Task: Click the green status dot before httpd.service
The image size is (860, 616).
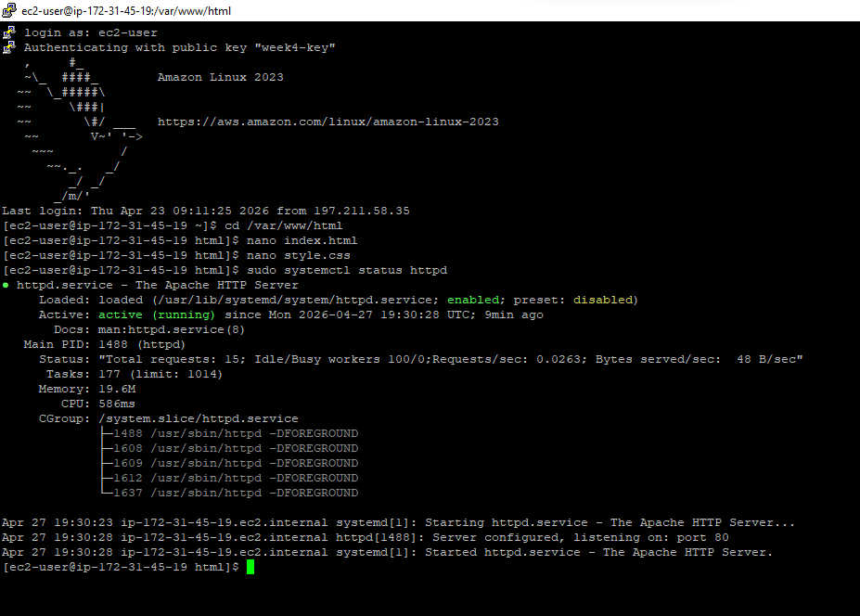Action: [x=7, y=285]
